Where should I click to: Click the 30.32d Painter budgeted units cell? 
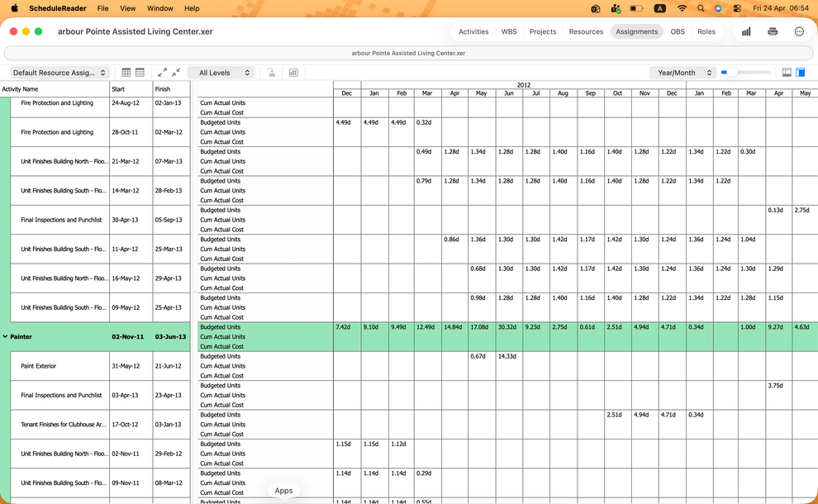pos(509,327)
